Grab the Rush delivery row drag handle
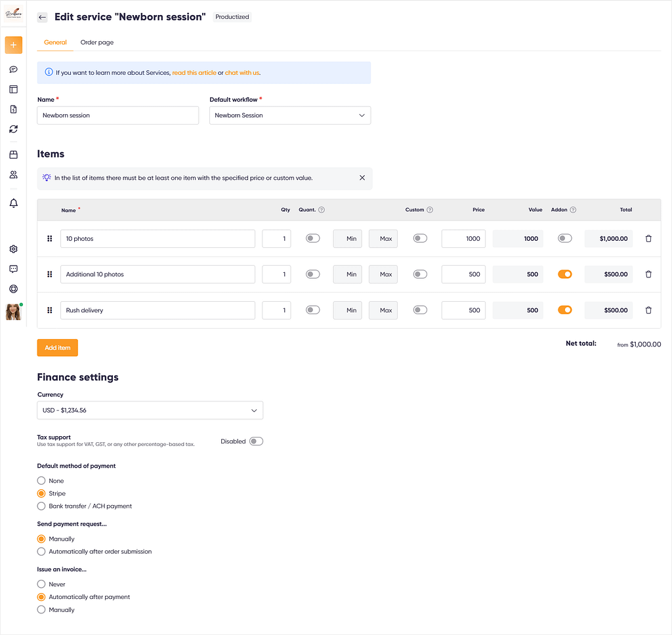Screen dimensions: 672x635 click(50, 310)
